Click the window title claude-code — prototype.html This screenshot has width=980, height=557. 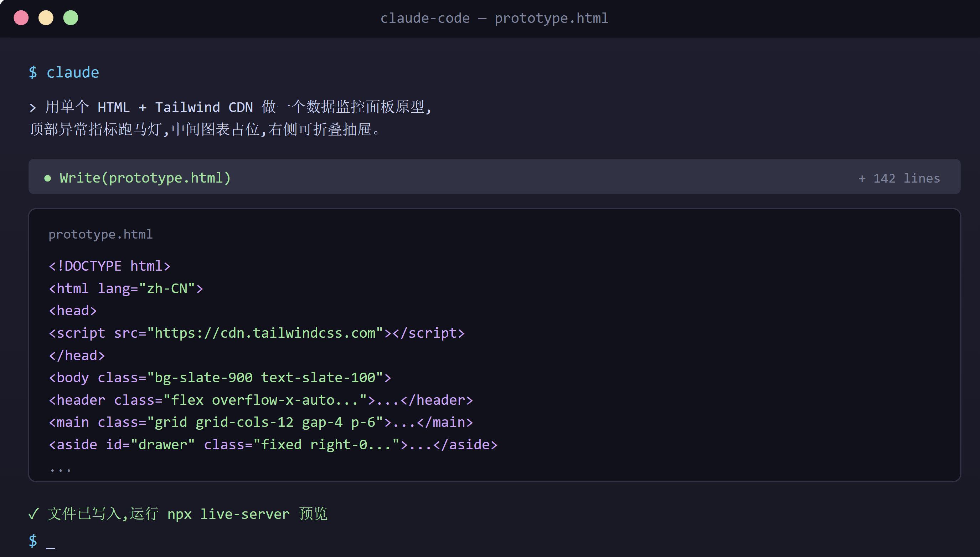coord(494,18)
